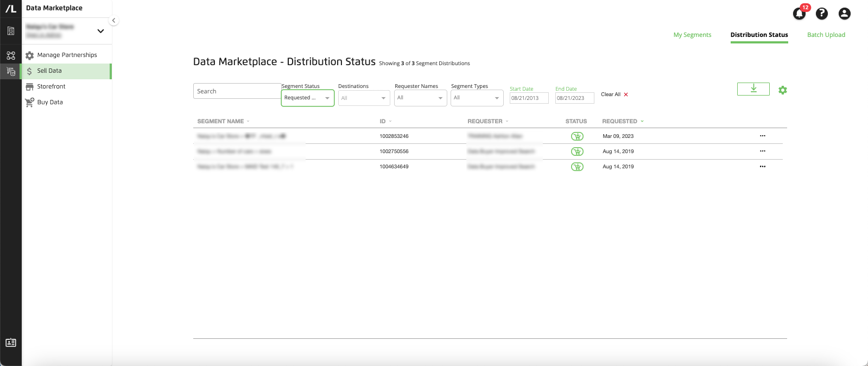This screenshot has width=868, height=366.
Task: Open the ID card icon at bottom of rail
Action: point(11,343)
